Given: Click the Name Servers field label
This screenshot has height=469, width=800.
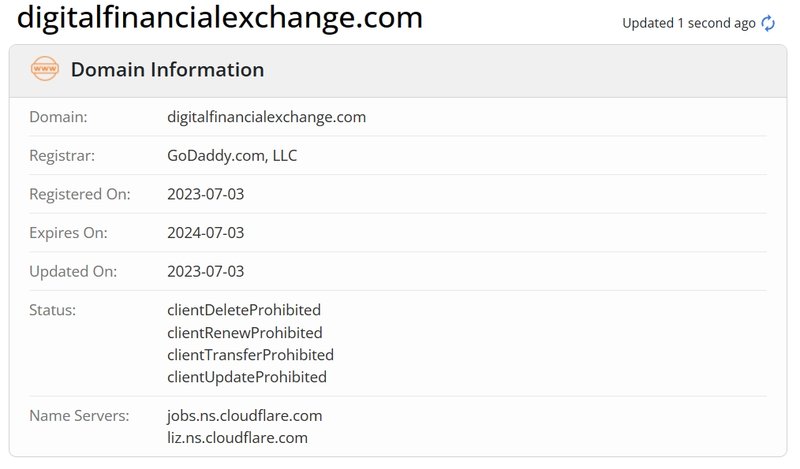Looking at the screenshot, I should (x=79, y=415).
